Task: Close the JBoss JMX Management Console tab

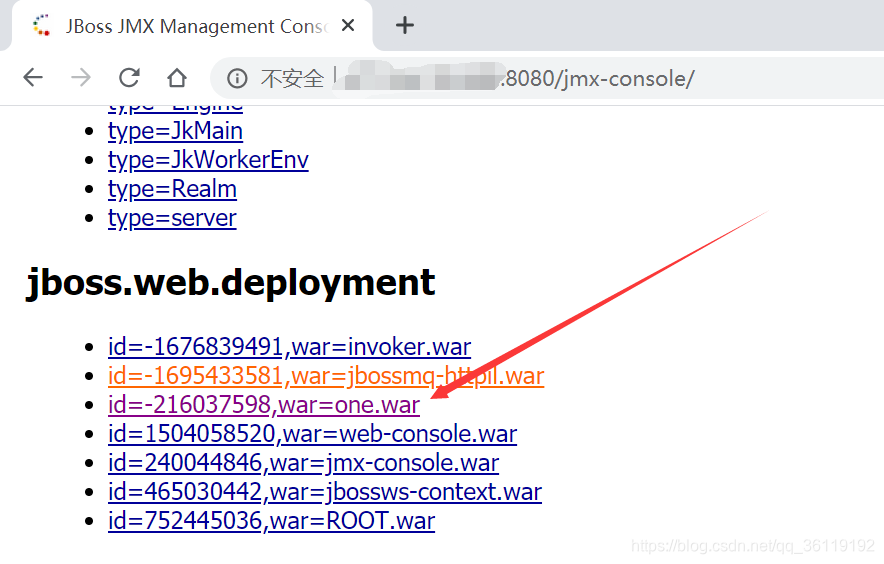Action: 348,25
